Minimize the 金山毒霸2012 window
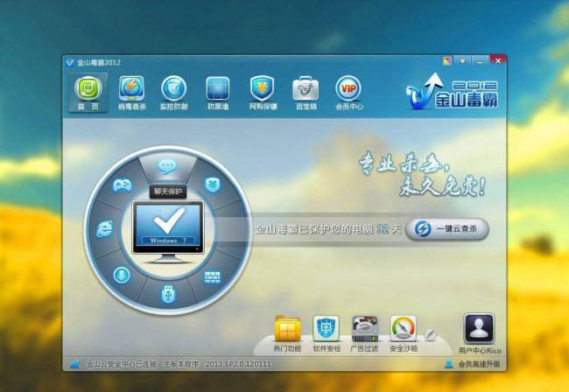 click(x=480, y=61)
